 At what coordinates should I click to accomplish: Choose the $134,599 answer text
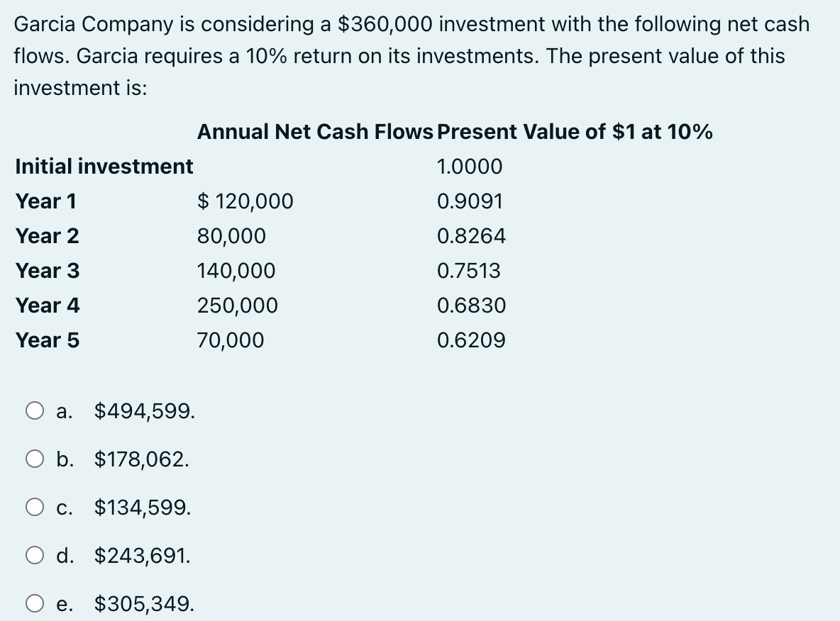click(143, 508)
